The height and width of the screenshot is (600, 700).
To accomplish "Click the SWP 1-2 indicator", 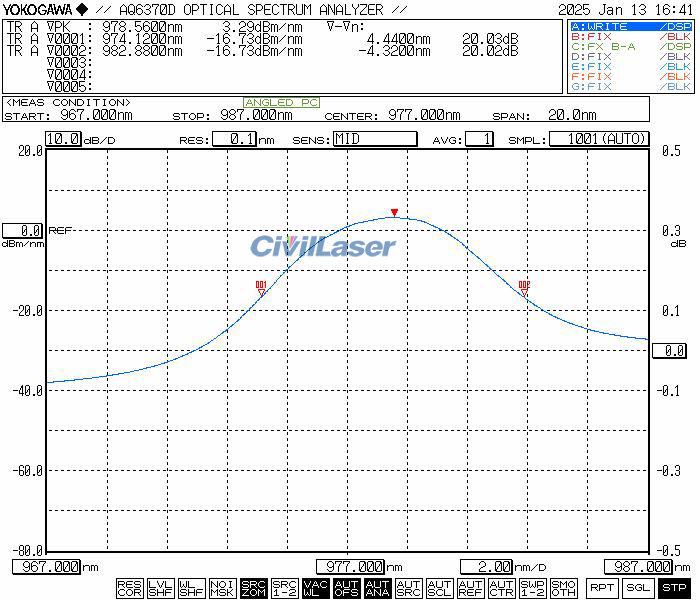I will [x=533, y=588].
